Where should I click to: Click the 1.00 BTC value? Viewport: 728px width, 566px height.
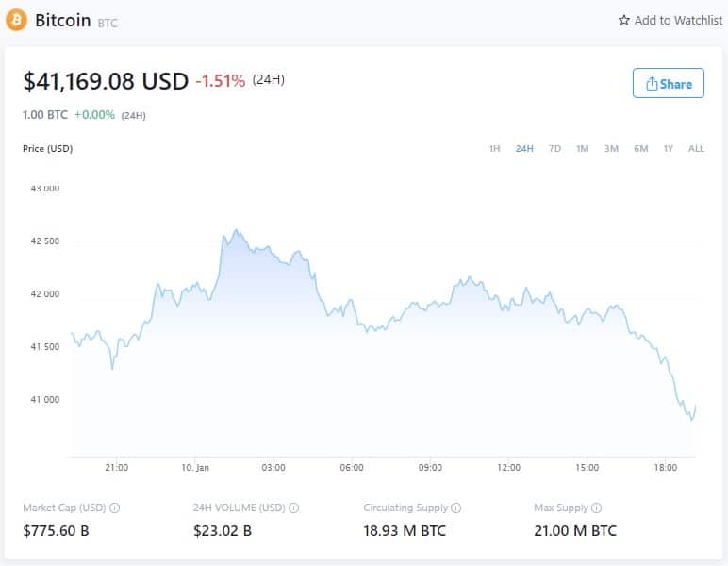pyautogui.click(x=45, y=115)
